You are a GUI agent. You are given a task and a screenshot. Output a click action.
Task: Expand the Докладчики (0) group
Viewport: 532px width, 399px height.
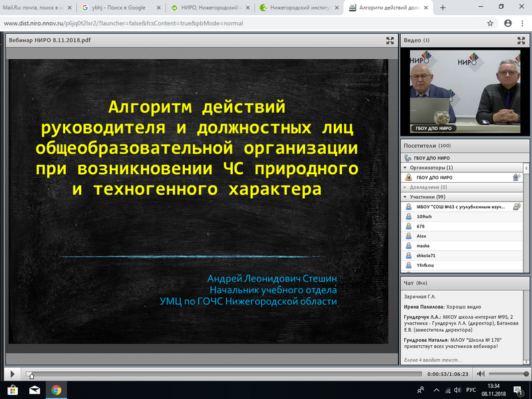click(406, 187)
